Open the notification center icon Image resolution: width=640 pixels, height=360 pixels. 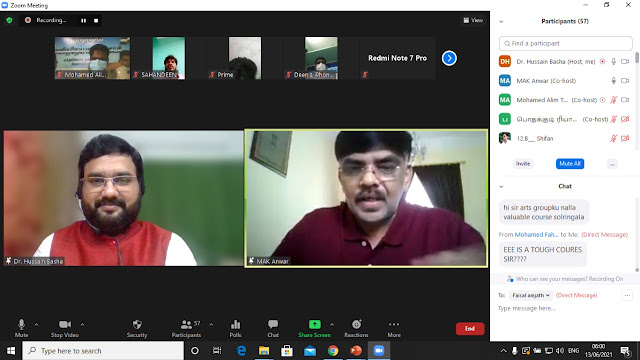tap(626, 351)
